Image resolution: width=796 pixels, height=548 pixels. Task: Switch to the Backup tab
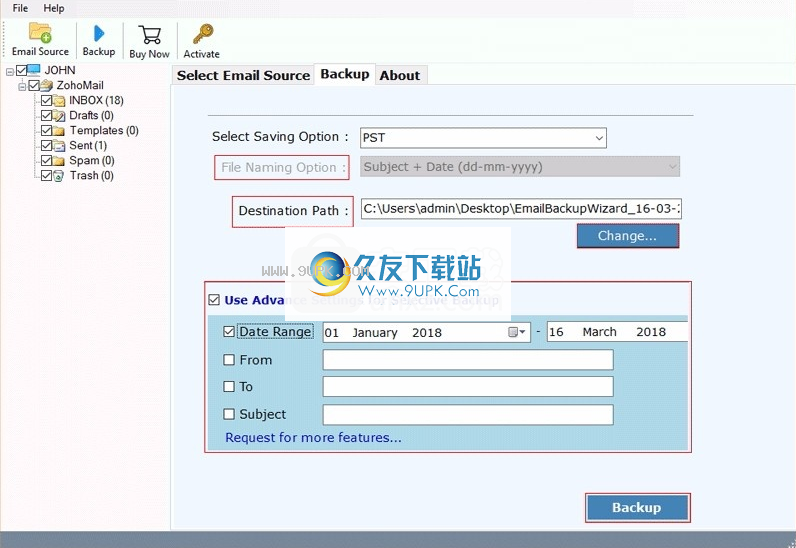345,74
